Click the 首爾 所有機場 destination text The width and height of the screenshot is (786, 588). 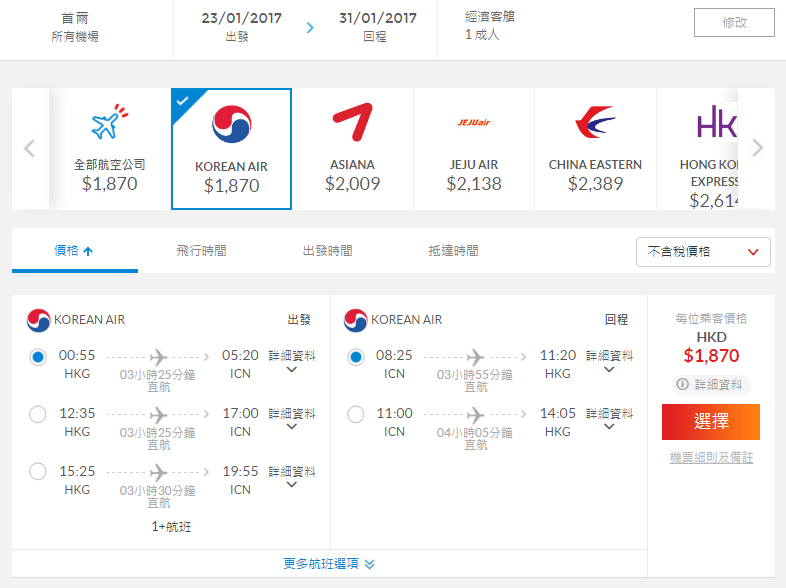click(75, 27)
